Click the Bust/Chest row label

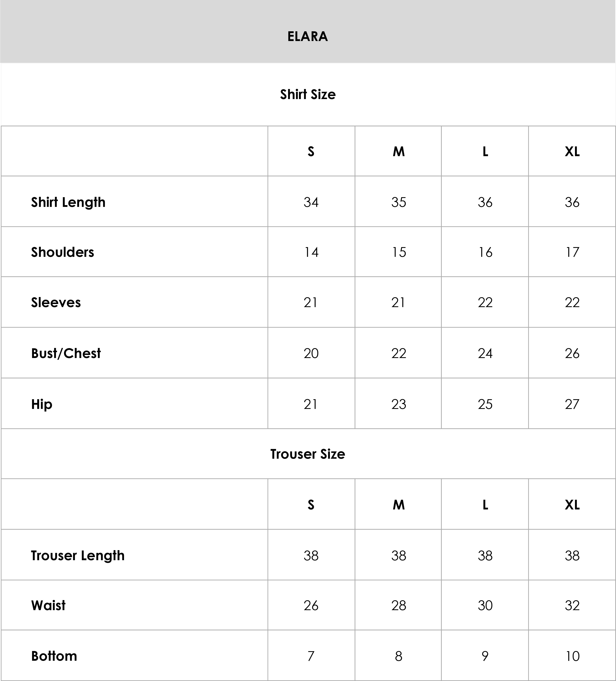(x=66, y=353)
